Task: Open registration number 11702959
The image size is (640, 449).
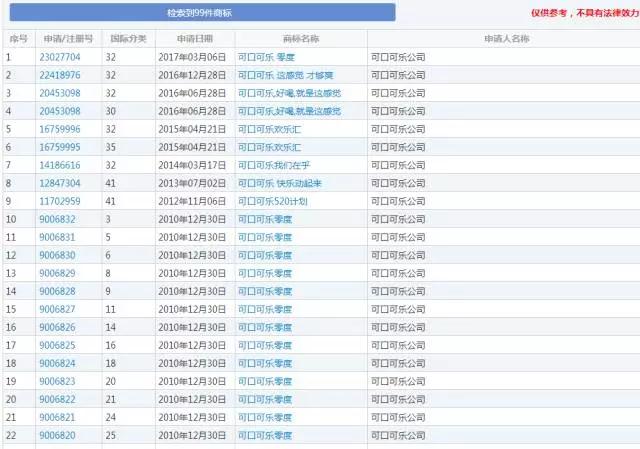Action: pos(59,201)
